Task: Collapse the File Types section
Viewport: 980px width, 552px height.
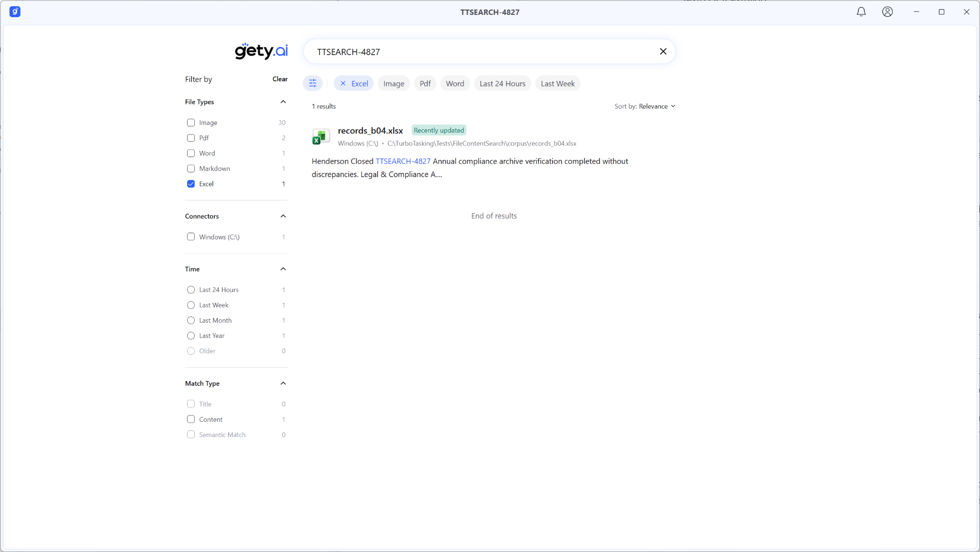Action: (283, 102)
